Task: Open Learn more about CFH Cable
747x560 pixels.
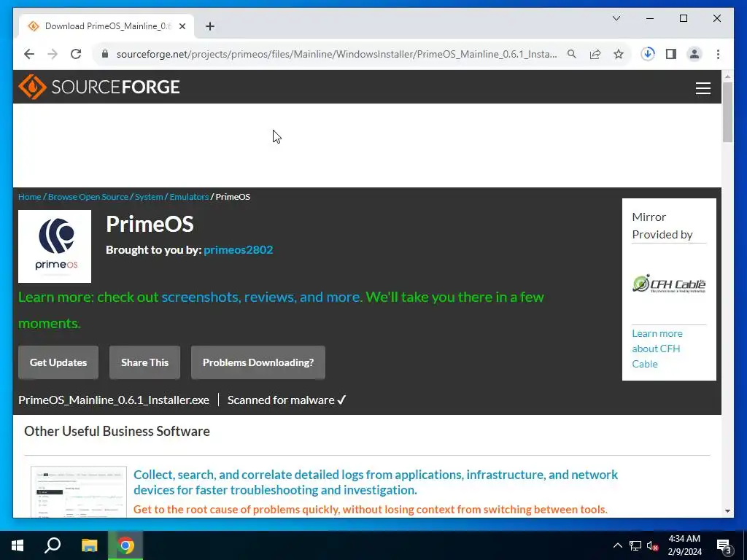Action: coord(657,349)
